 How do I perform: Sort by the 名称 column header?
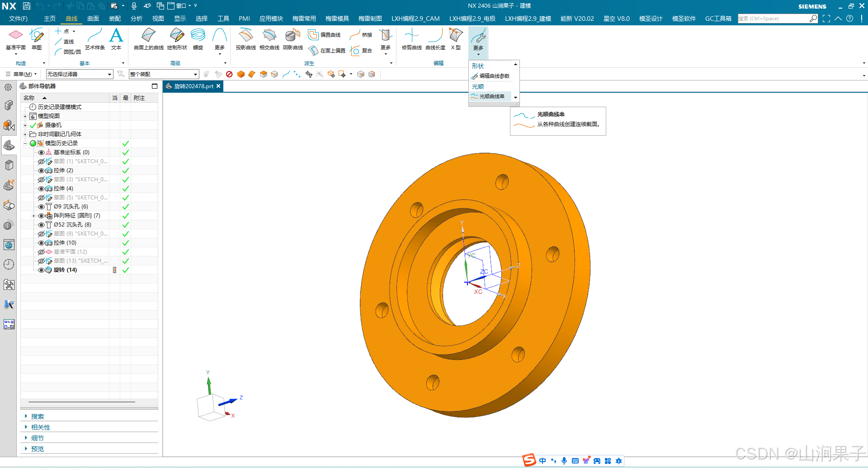65,98
